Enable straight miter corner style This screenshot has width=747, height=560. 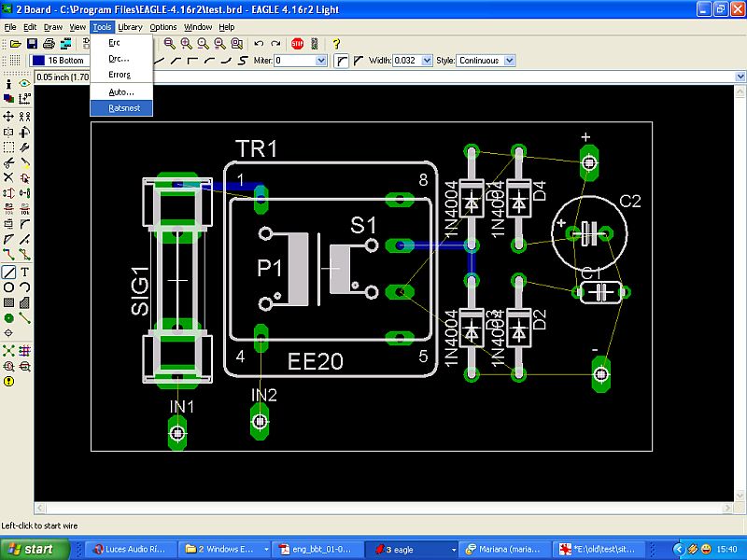[x=359, y=61]
